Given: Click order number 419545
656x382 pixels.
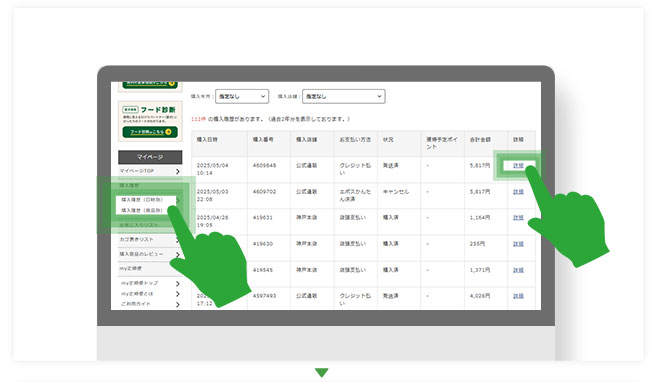Looking at the screenshot, I should pyautogui.click(x=263, y=270).
